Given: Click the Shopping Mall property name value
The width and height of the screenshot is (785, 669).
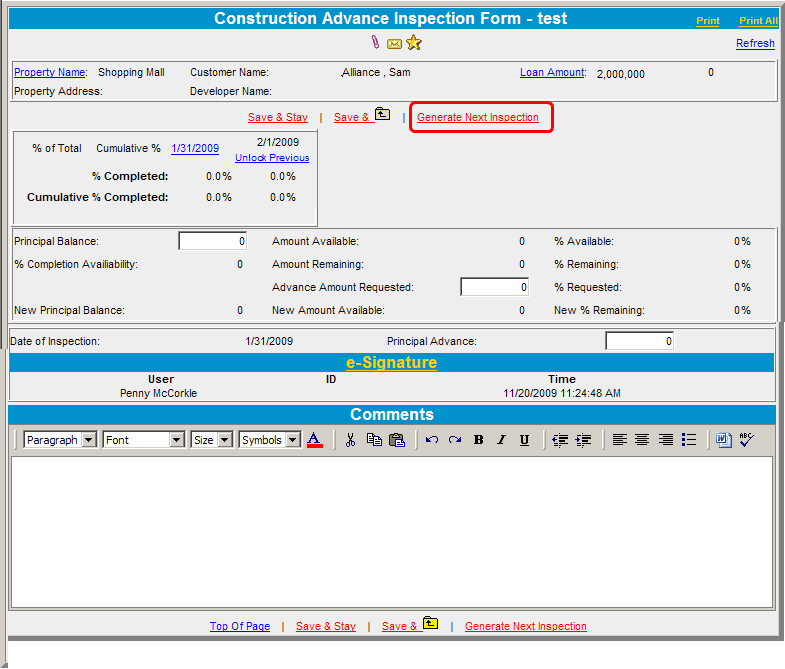Looking at the screenshot, I should 131,72.
